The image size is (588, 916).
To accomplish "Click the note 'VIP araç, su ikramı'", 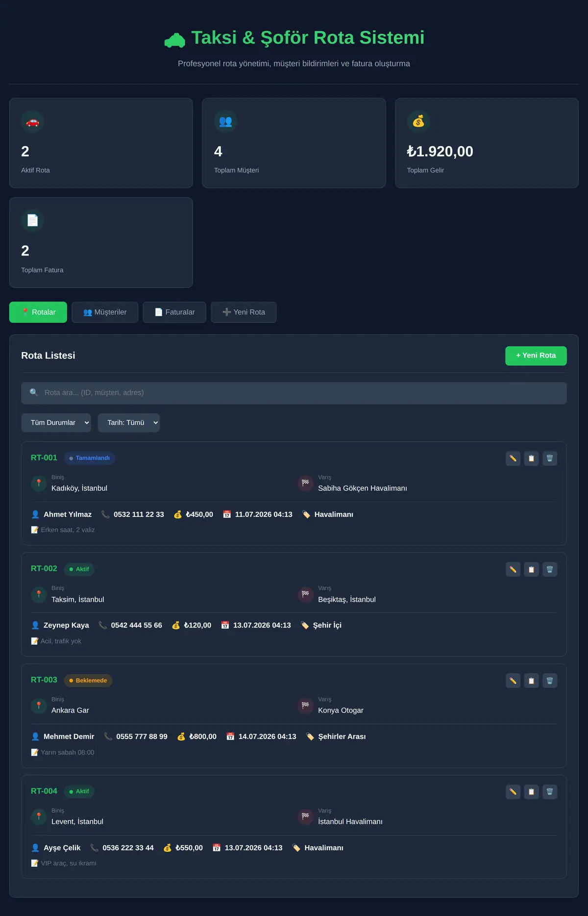I will [x=69, y=863].
